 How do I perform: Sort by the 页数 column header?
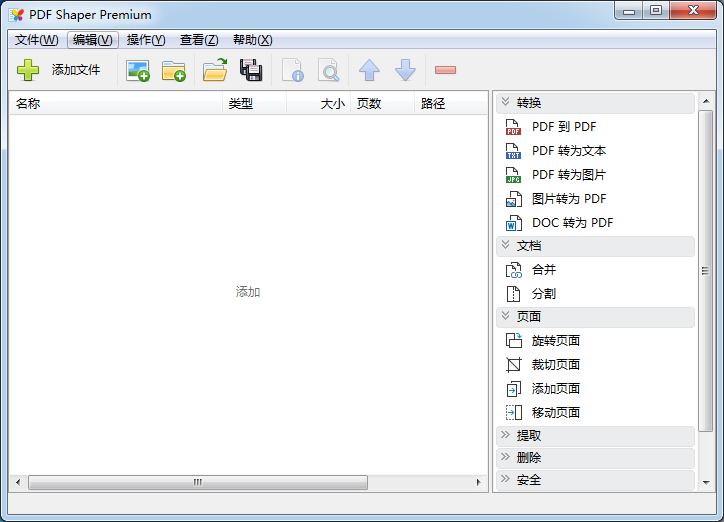(x=382, y=103)
